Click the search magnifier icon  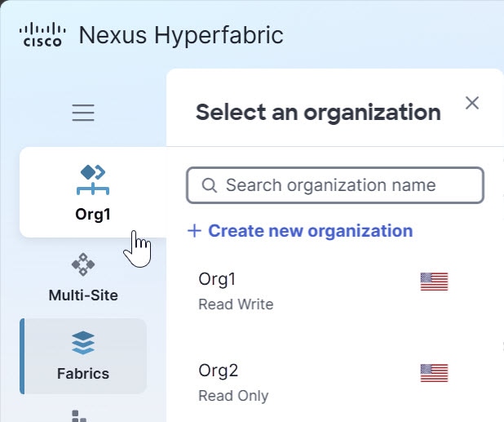[x=210, y=185]
